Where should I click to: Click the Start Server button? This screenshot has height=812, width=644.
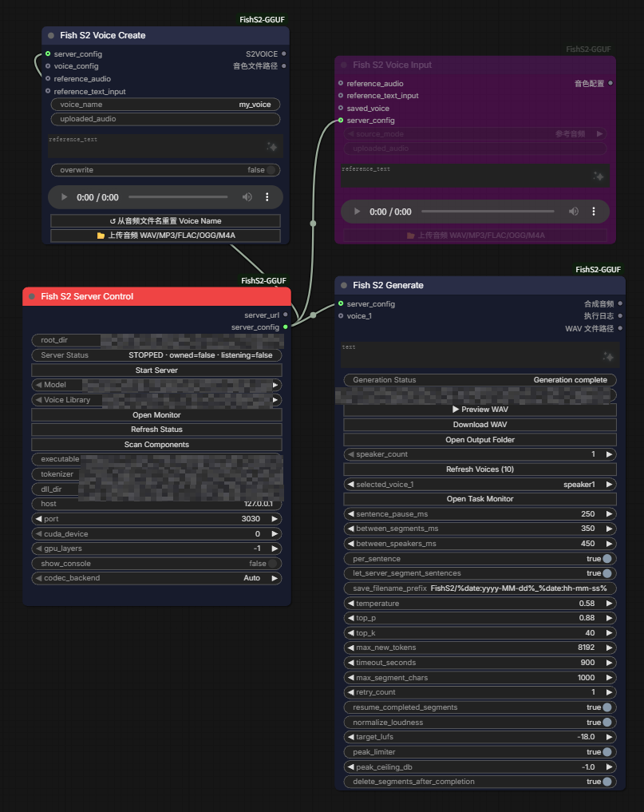coord(156,370)
